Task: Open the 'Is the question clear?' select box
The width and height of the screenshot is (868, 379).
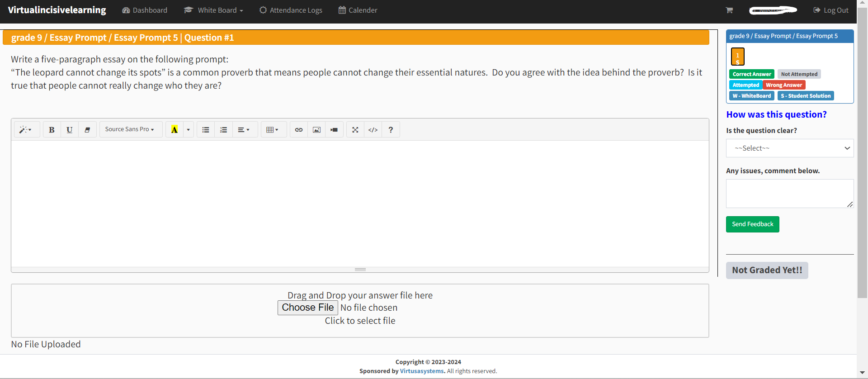Action: coord(789,148)
